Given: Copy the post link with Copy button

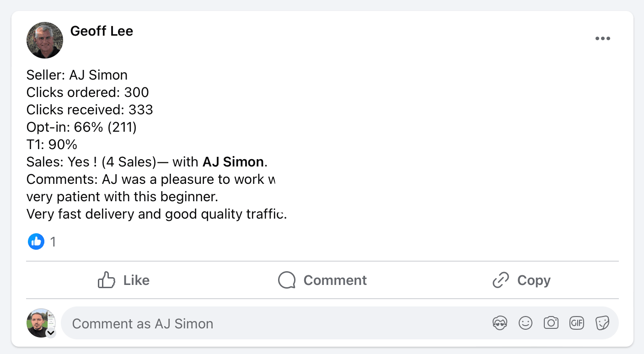Looking at the screenshot, I should (x=521, y=280).
